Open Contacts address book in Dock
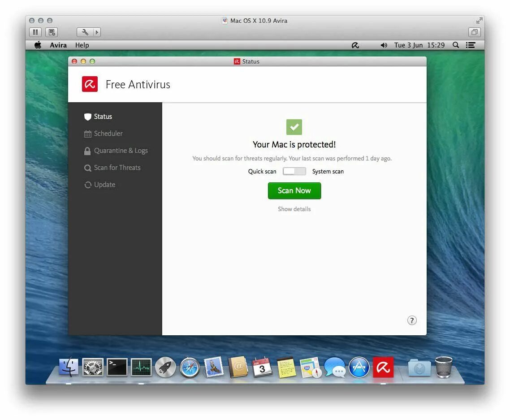The width and height of the screenshot is (510, 420). point(238,367)
